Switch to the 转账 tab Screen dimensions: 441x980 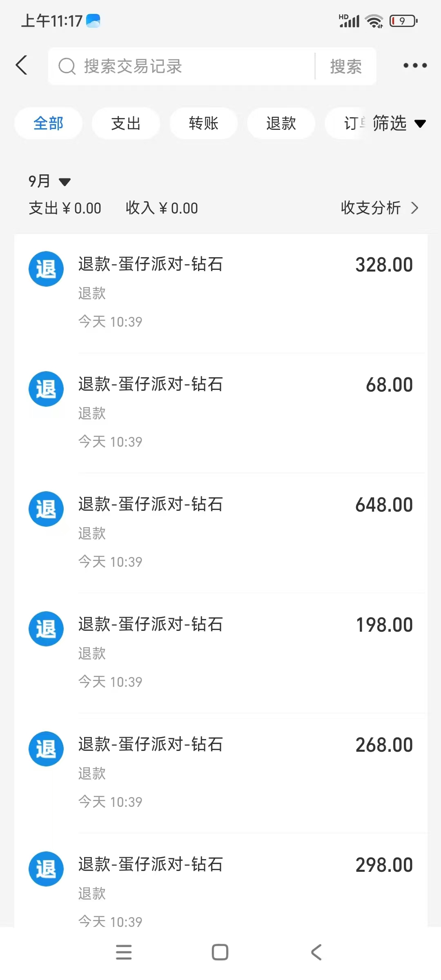pos(203,123)
